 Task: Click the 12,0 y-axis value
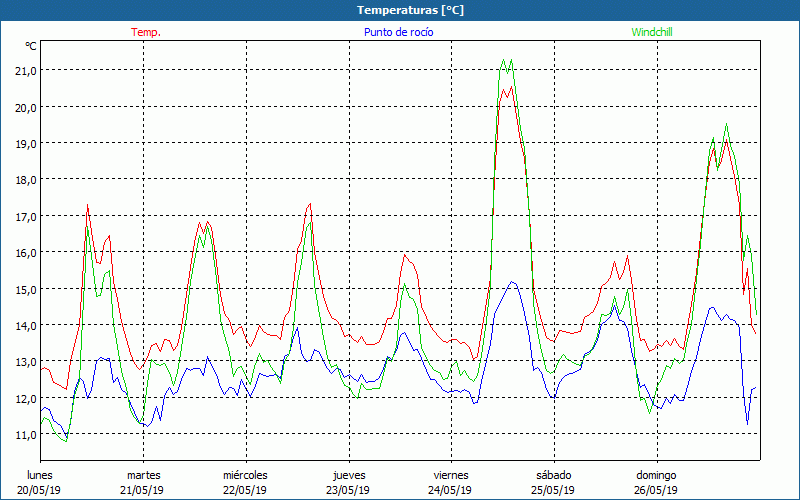click(26, 399)
